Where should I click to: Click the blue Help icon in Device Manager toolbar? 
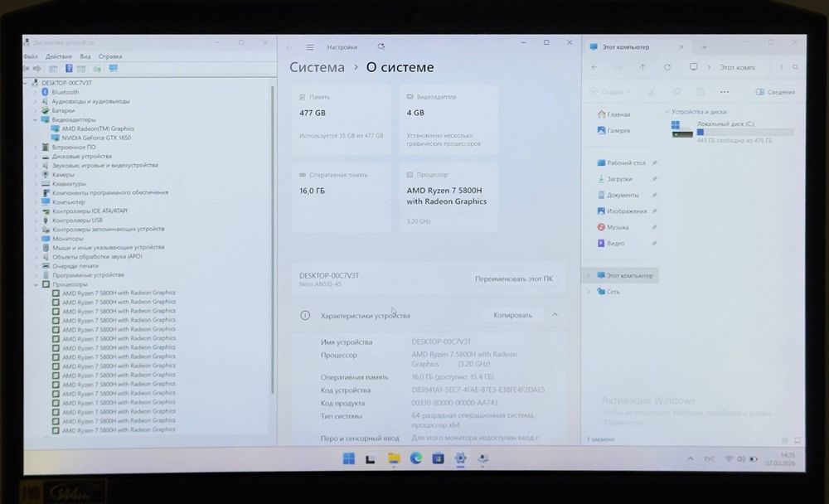(69, 68)
